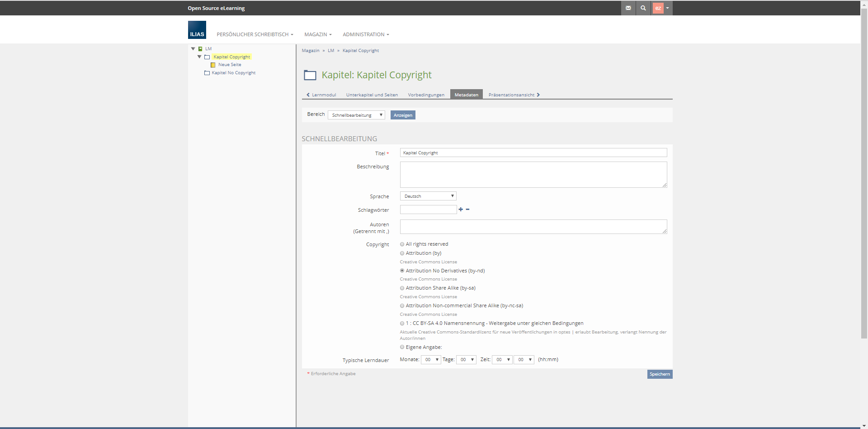Open the mail envelope icon in top bar
868x429 pixels.
(628, 8)
